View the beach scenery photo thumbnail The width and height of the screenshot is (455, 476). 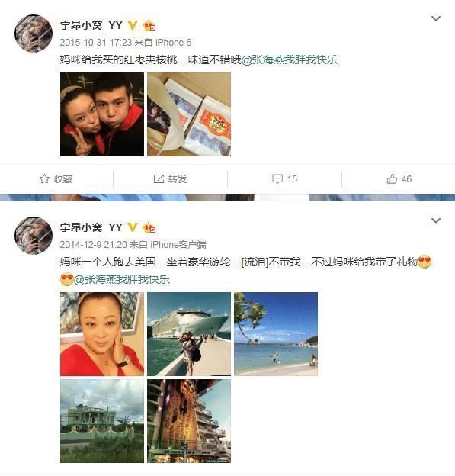click(x=276, y=334)
